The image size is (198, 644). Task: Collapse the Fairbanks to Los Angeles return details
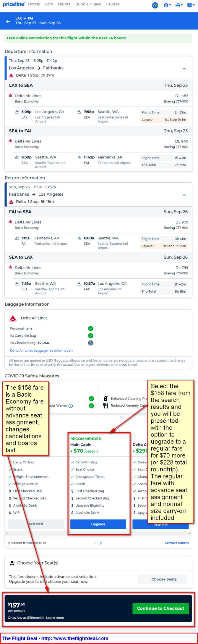pos(184,195)
